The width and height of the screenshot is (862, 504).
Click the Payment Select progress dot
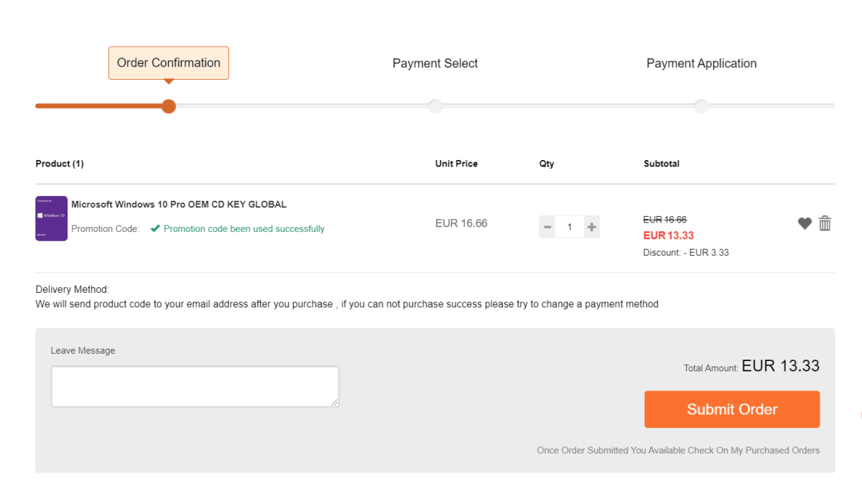[435, 106]
